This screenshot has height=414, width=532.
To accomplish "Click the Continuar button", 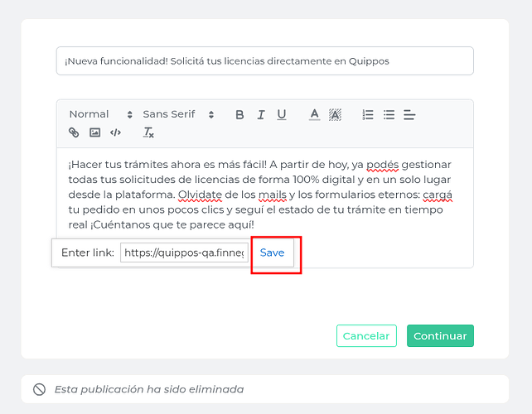I will pyautogui.click(x=440, y=335).
